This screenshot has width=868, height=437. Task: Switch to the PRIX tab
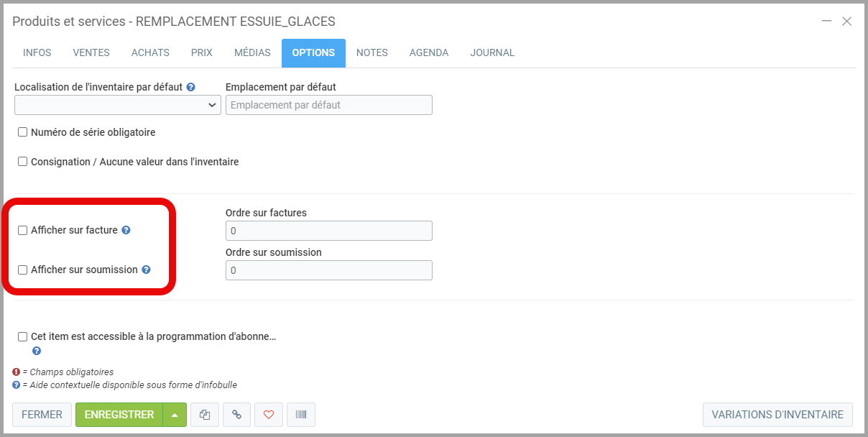[x=202, y=52]
